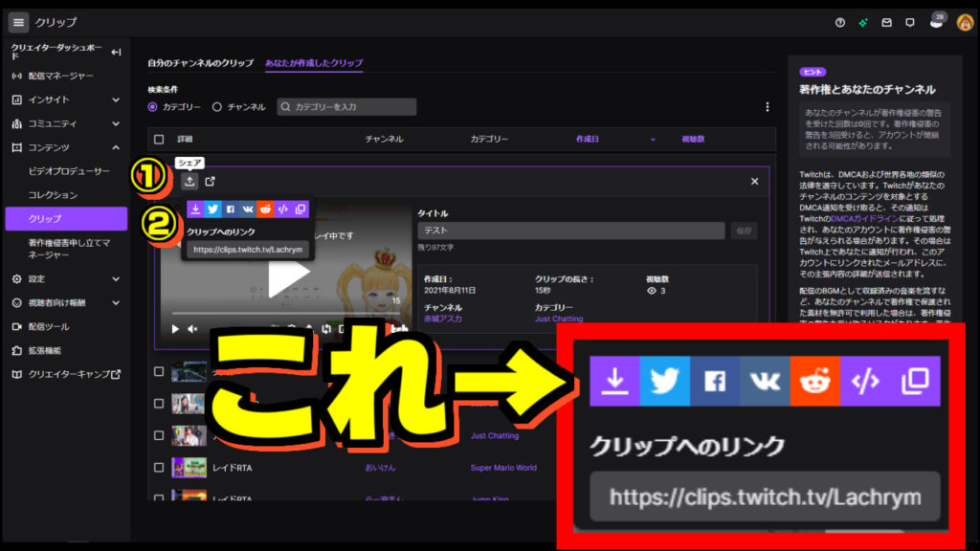Screen dimensions: 980x551
Task: Open 配信ツール in sidebar
Action: [49, 327]
